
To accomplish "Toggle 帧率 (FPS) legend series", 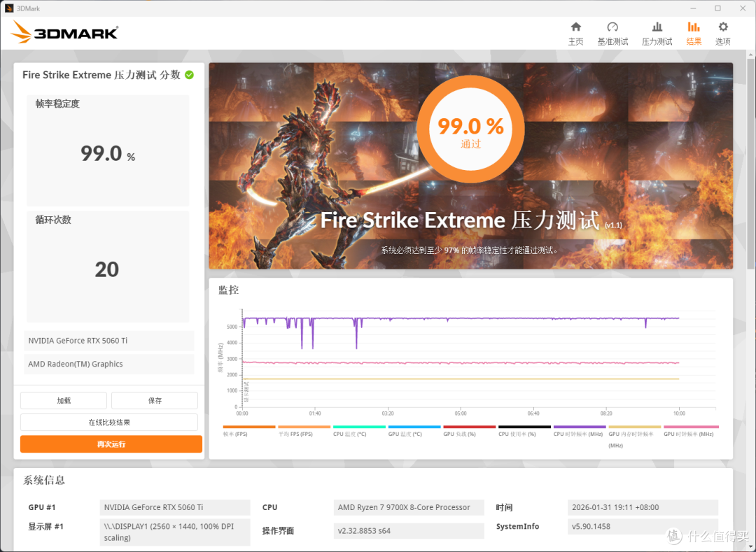I will click(248, 431).
